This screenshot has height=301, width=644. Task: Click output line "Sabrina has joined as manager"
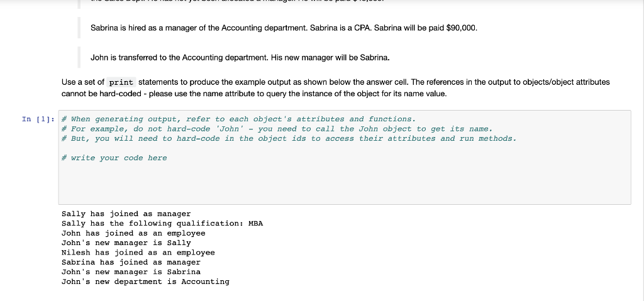[131, 263]
